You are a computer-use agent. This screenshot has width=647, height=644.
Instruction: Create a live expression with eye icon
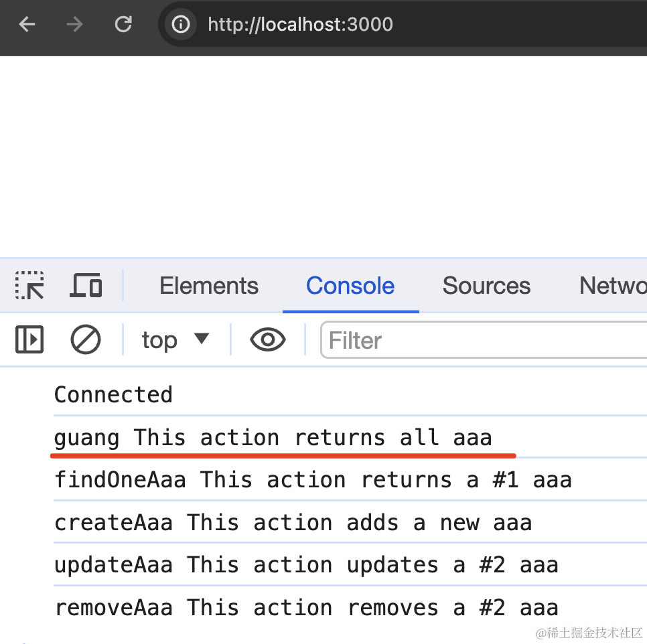pyautogui.click(x=268, y=340)
